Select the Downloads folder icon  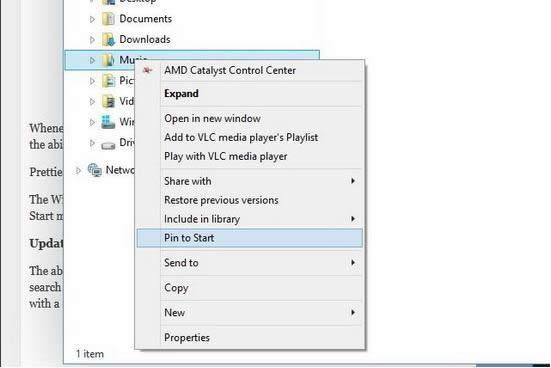click(x=108, y=39)
